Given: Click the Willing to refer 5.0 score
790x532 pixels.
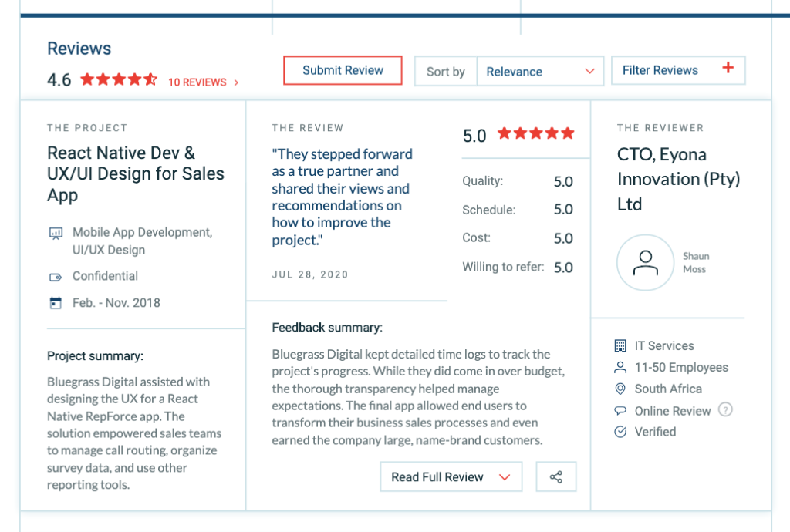Looking at the screenshot, I should pos(563,268).
